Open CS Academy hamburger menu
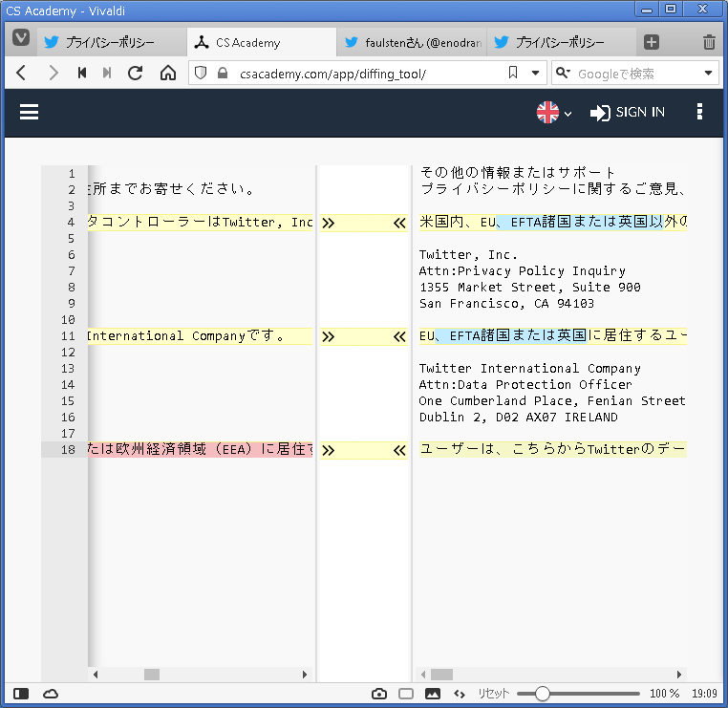 click(29, 112)
